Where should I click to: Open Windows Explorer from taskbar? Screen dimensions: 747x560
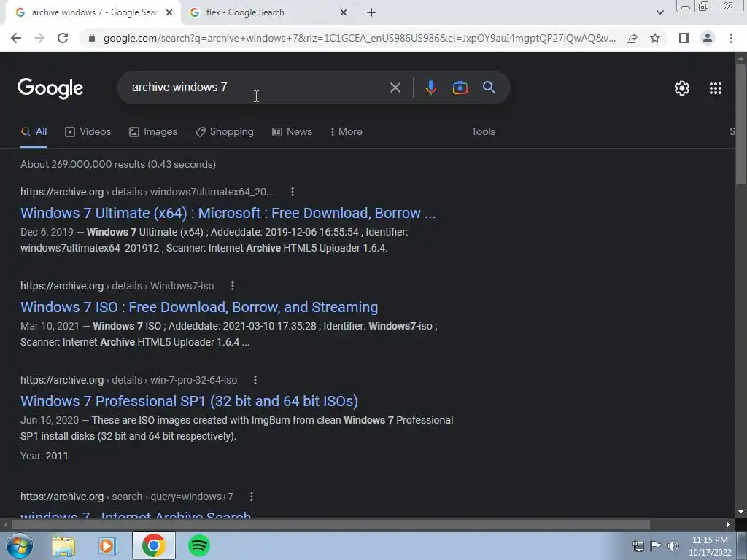point(63,546)
